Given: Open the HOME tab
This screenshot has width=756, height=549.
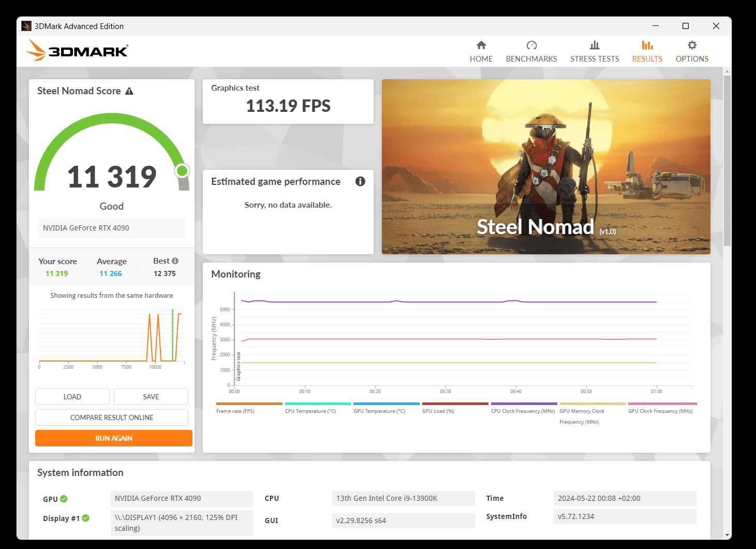Looking at the screenshot, I should tap(481, 52).
